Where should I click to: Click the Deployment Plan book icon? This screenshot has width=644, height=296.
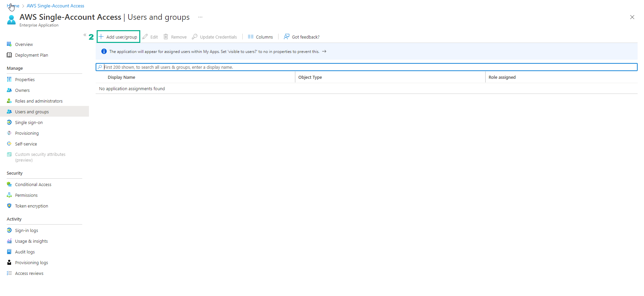9,55
